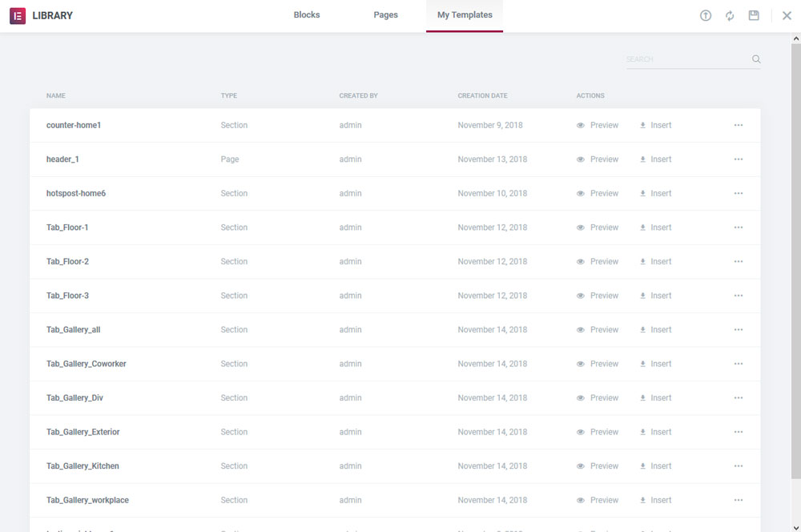The image size is (801, 532).
Task: Click the Elementor logo icon
Action: point(18,16)
